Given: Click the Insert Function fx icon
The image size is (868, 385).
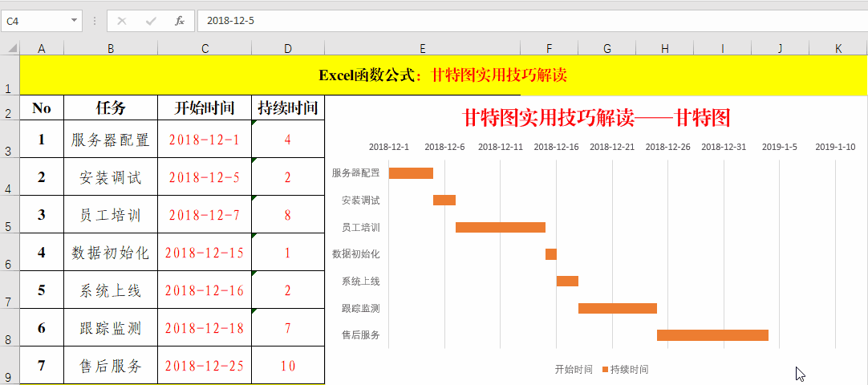Looking at the screenshot, I should point(180,21).
